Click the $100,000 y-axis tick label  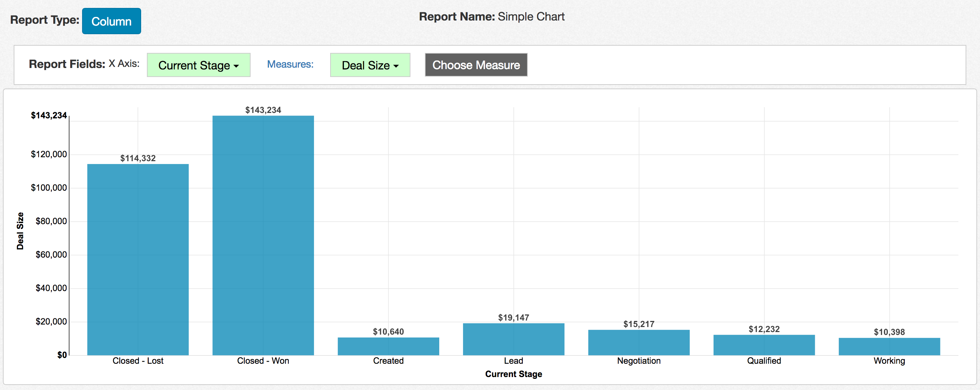pos(49,188)
